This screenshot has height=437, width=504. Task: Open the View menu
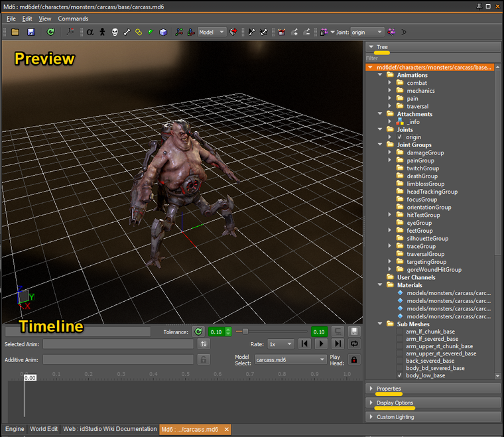click(45, 19)
